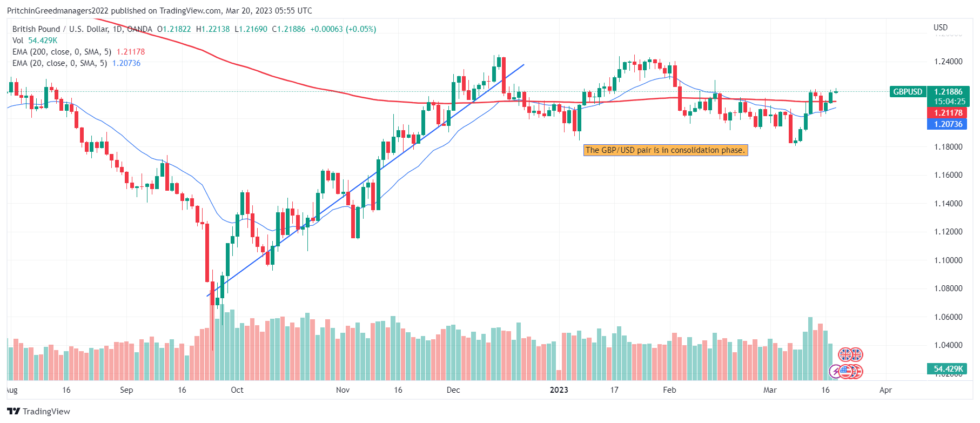This screenshot has width=980, height=423.
Task: Click the 1.12000 price axis label
Action: pos(948,232)
